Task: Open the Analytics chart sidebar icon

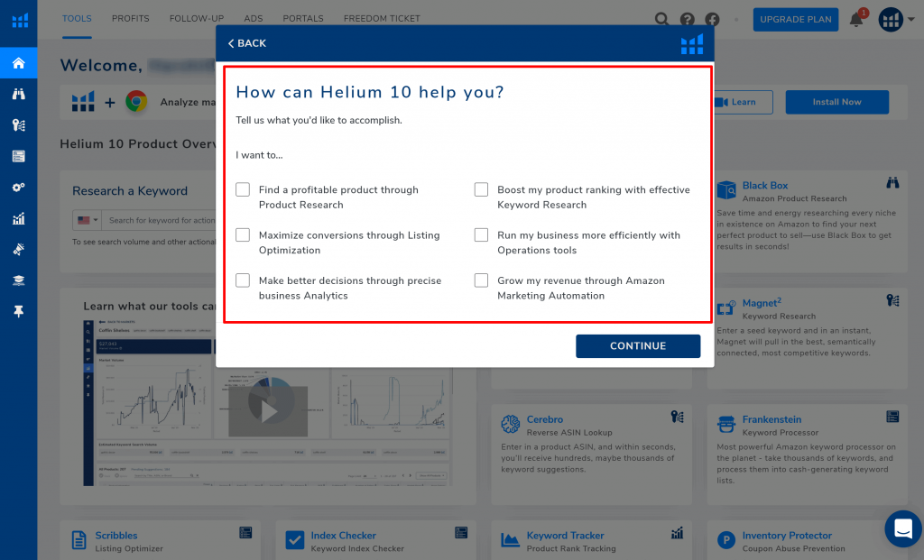Action: click(19, 218)
